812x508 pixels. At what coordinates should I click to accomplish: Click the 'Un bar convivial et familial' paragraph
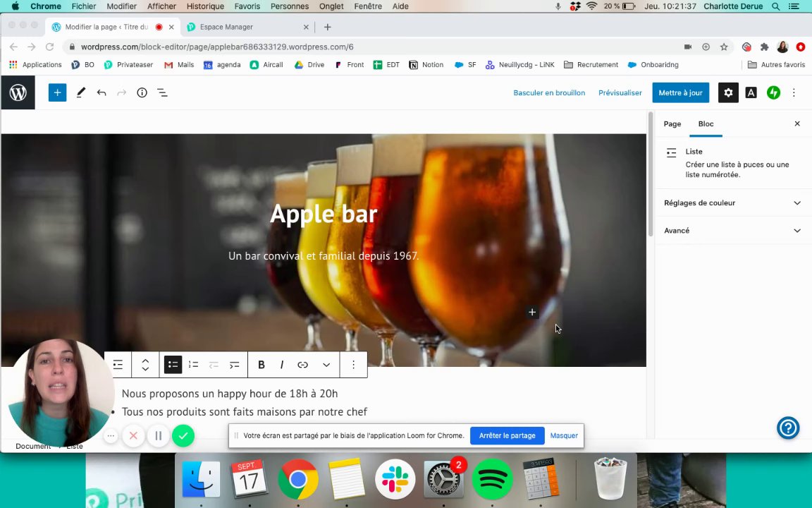point(324,255)
